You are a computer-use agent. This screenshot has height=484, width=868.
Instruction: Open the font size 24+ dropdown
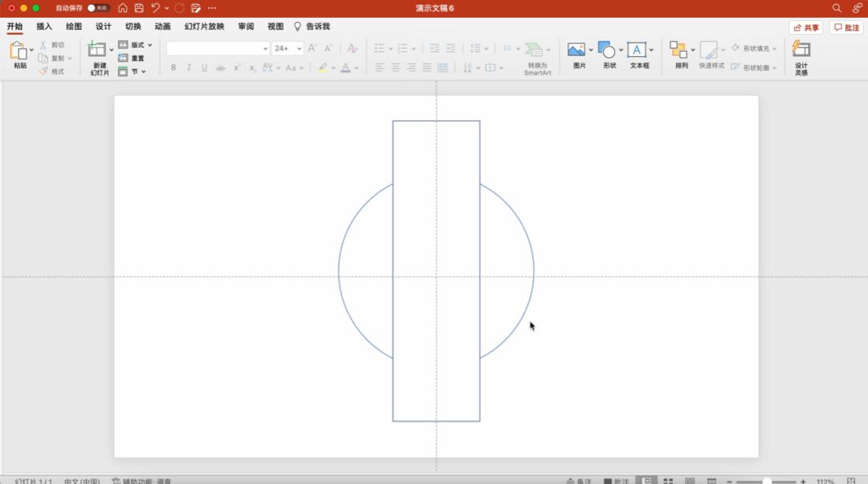pos(299,49)
